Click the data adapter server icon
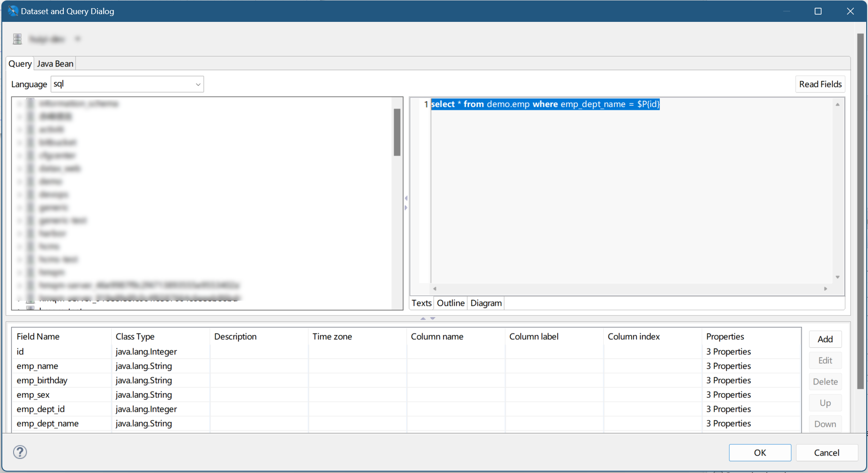Image resolution: width=868 pixels, height=473 pixels. pos(17,39)
